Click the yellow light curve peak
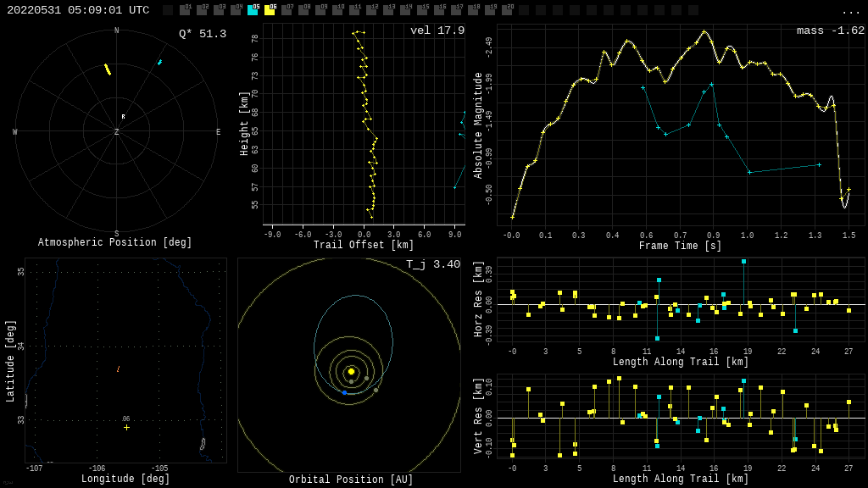Image resolution: width=868 pixels, height=488 pixels. tap(704, 31)
